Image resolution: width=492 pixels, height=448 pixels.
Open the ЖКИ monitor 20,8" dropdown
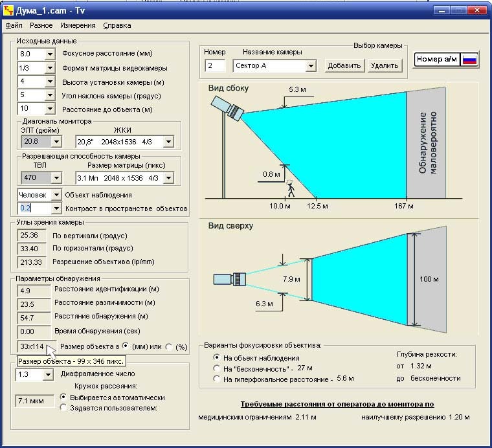point(168,142)
